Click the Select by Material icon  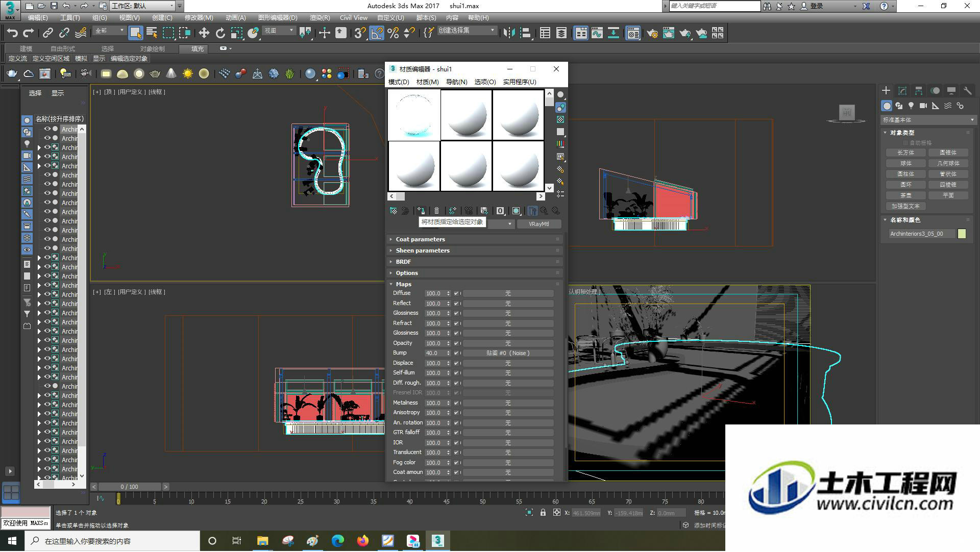[x=560, y=182]
